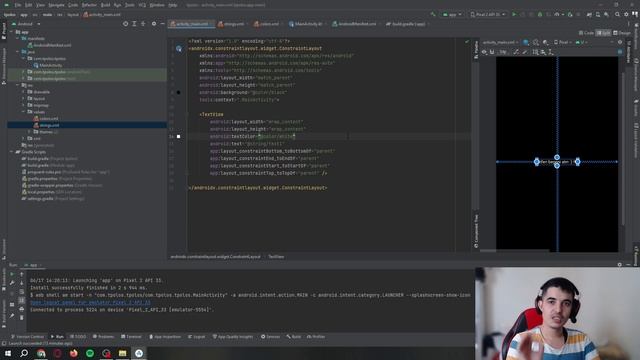Viewport: 640px width, 360px height.
Task: Switch editor to Split view
Action: pyautogui.click(x=603, y=33)
